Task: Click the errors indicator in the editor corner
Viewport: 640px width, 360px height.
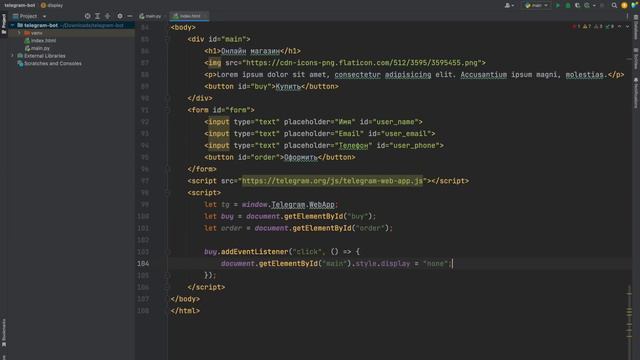Action: point(576,27)
